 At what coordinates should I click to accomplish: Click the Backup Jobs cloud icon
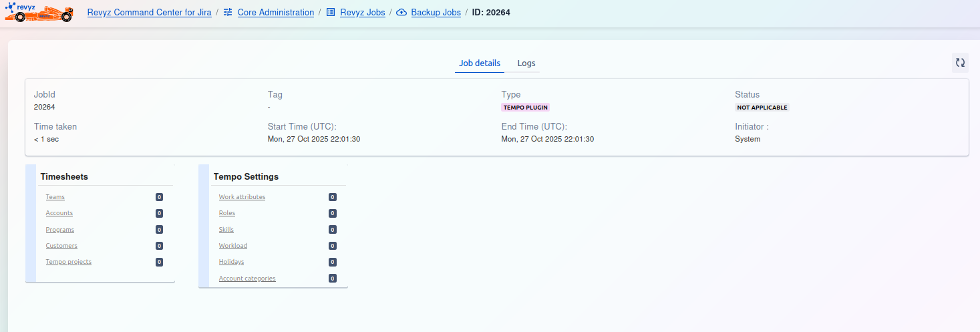(401, 12)
